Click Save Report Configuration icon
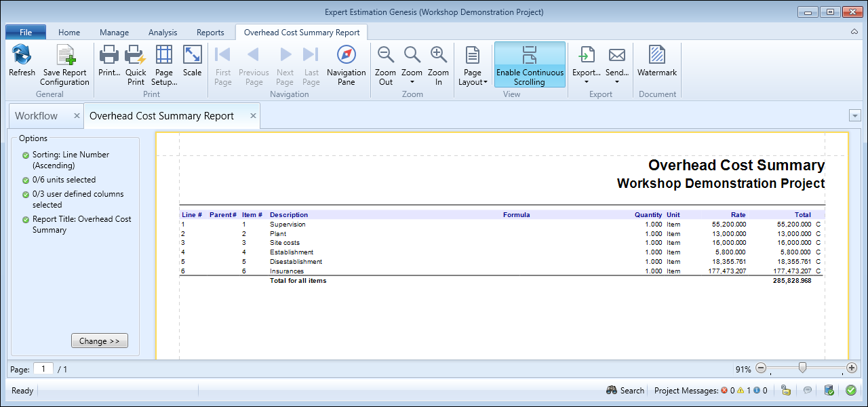Image resolution: width=868 pixels, height=407 pixels. [64, 56]
